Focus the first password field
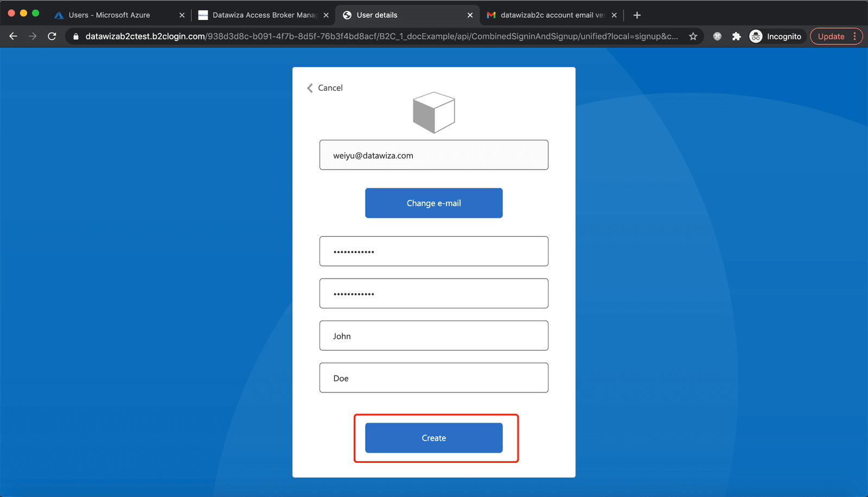The width and height of the screenshot is (868, 497). (433, 251)
